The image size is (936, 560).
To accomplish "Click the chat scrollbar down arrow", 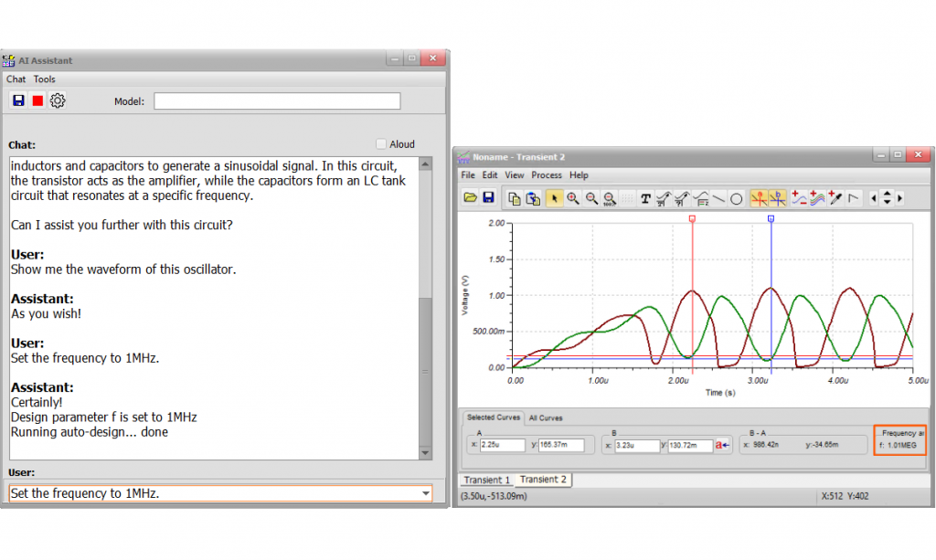I will (426, 453).
